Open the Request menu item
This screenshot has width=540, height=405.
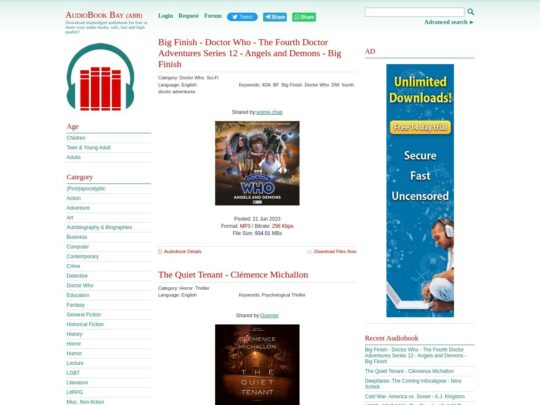click(188, 16)
